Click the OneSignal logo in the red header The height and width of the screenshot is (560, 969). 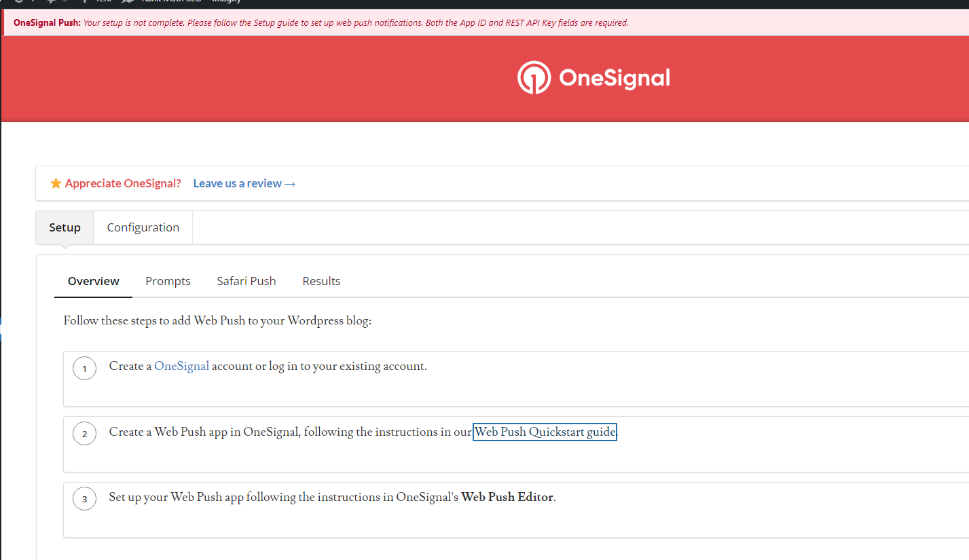coord(593,78)
